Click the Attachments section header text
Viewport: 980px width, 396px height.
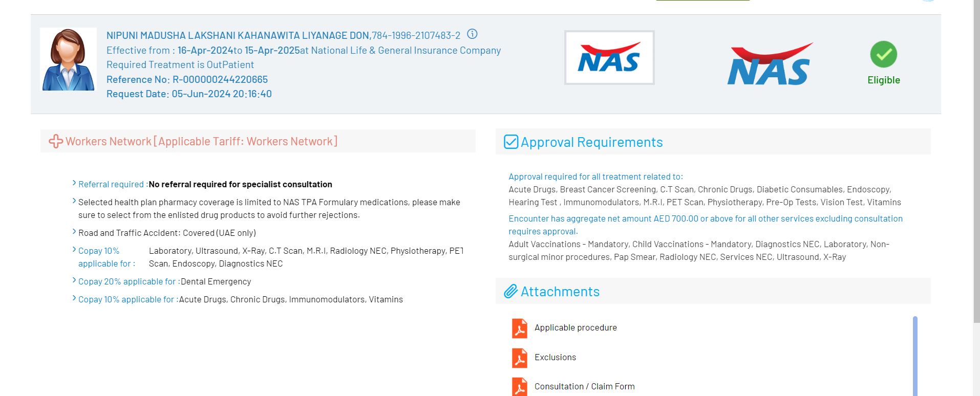[x=560, y=292]
